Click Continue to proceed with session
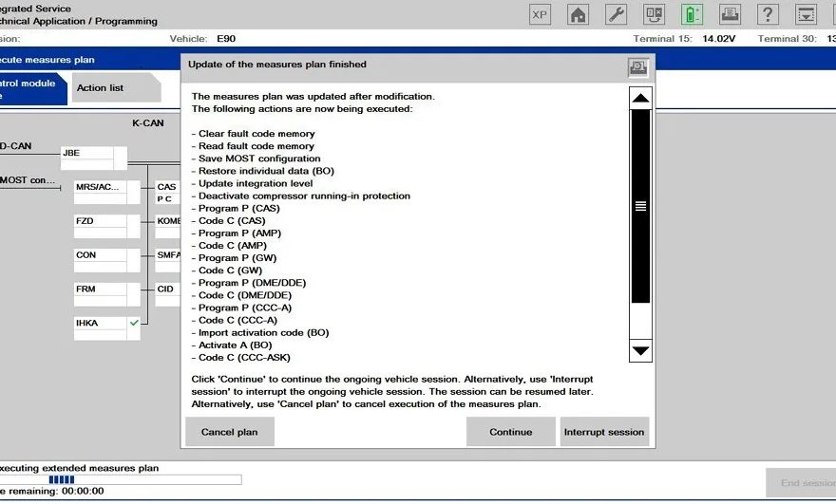Screen dimensions: 836x504 (x=511, y=432)
